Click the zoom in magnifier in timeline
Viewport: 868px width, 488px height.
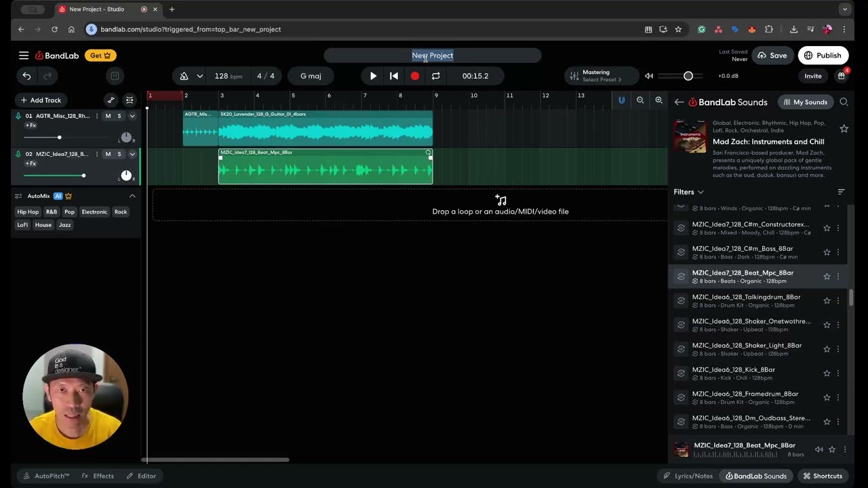point(658,100)
